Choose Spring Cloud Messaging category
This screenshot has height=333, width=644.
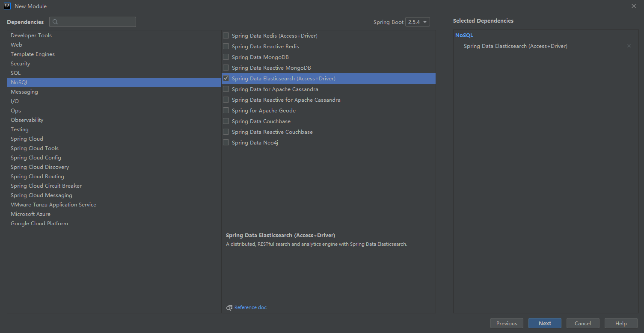(114, 195)
